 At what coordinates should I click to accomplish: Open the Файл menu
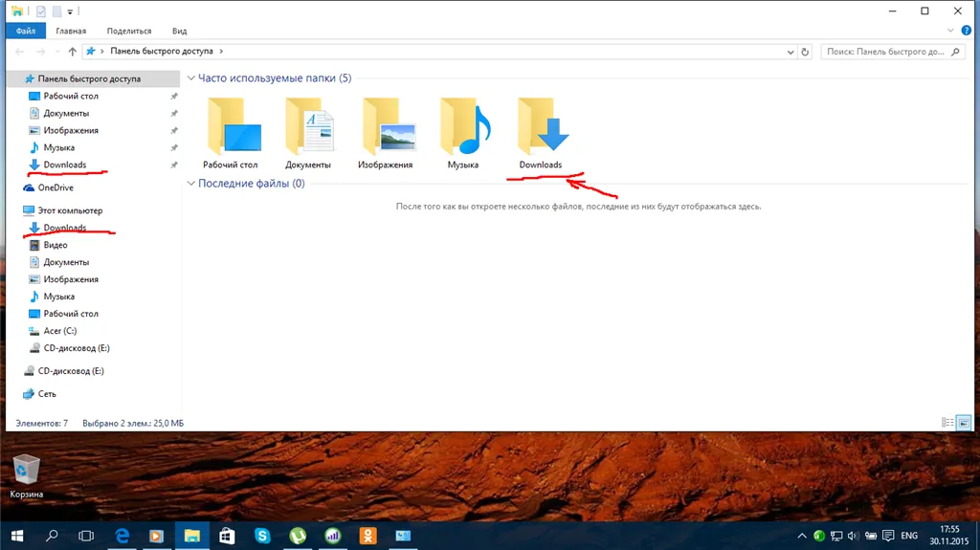[x=26, y=31]
